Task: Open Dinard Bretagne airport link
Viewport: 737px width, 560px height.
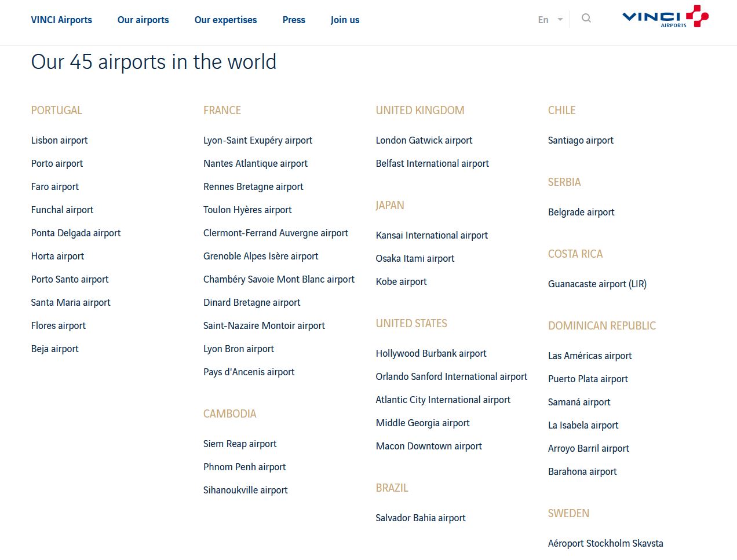Action: [x=251, y=302]
